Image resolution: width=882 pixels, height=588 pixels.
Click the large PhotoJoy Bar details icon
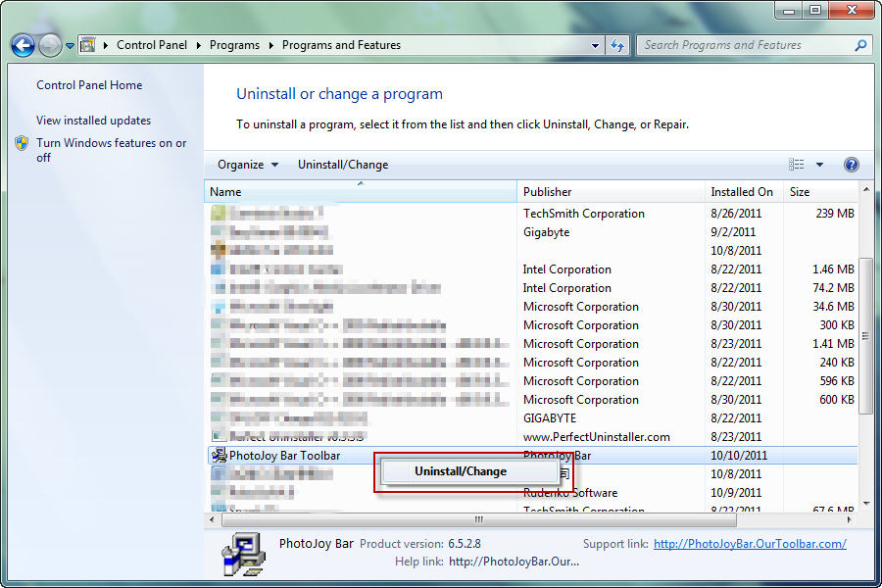point(243,555)
